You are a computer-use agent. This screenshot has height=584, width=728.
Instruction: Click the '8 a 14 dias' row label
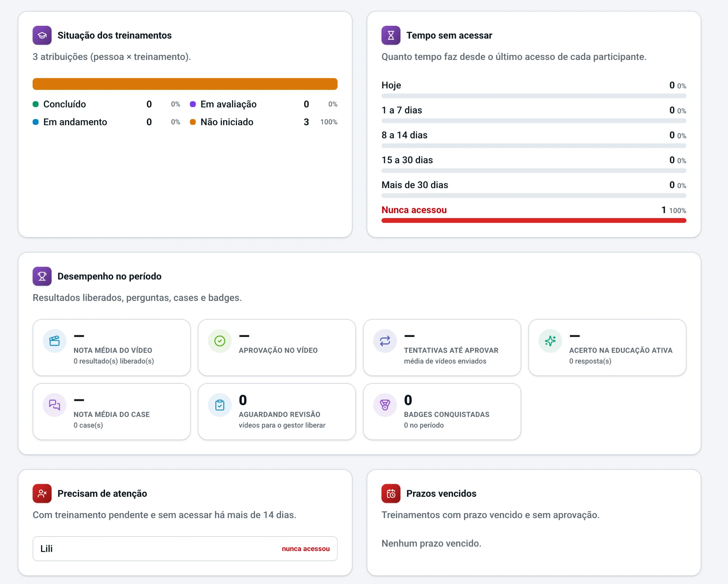[405, 135]
